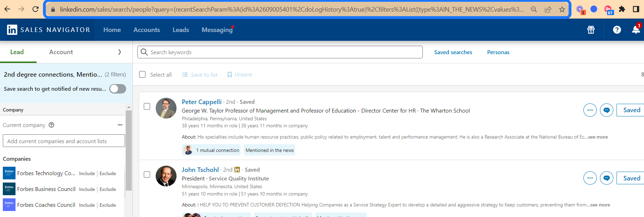Open more options for Peter Cappelli
This screenshot has width=644, height=217.
[x=590, y=110]
